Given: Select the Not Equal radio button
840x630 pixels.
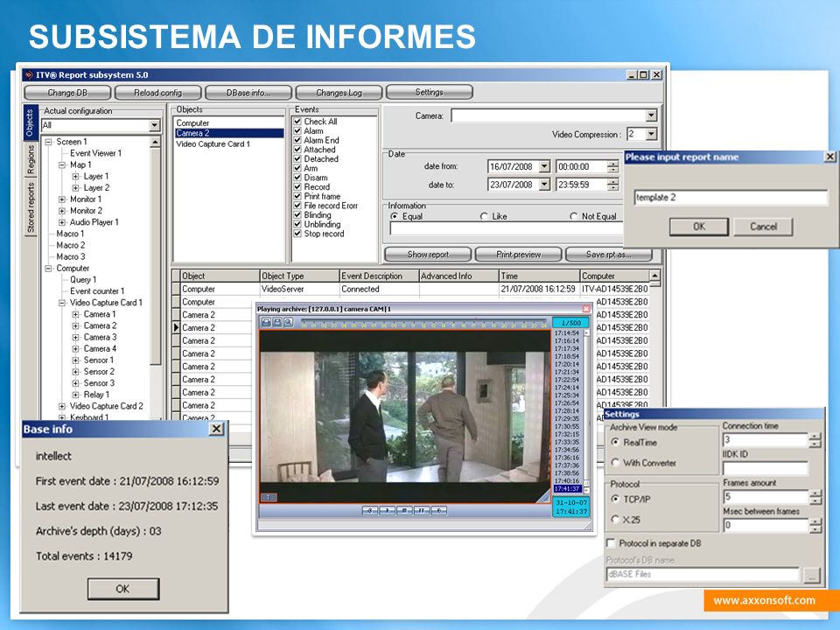Looking at the screenshot, I should tap(573, 216).
